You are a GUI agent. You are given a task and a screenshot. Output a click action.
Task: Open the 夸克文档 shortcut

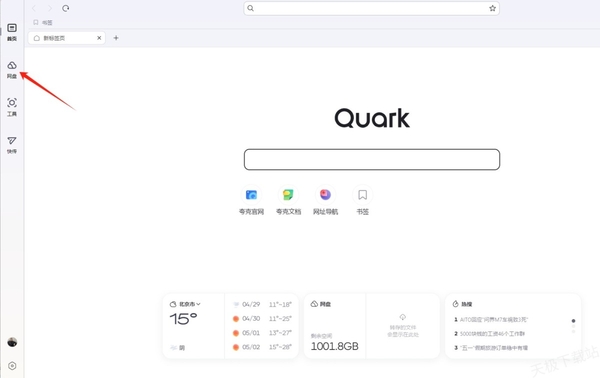click(289, 200)
